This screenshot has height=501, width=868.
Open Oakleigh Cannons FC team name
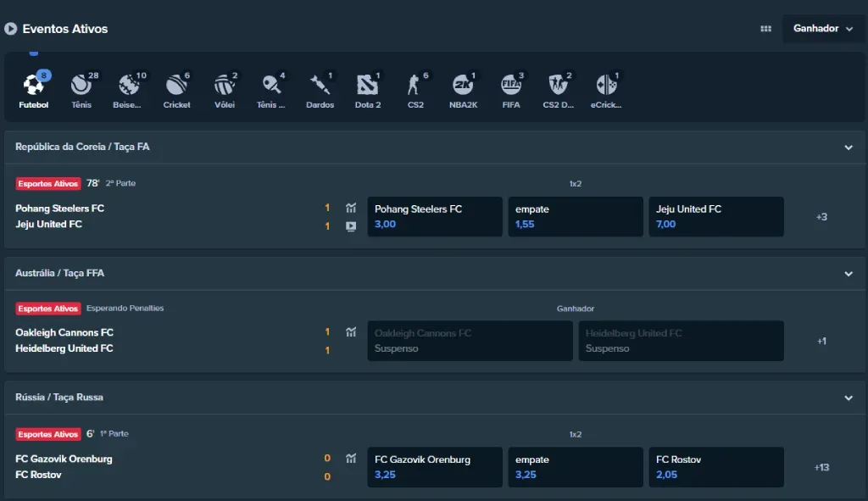tap(64, 332)
